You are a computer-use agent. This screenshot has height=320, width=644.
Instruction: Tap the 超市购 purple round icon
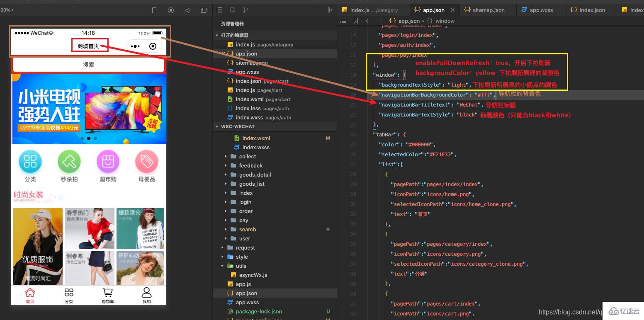tap(108, 161)
